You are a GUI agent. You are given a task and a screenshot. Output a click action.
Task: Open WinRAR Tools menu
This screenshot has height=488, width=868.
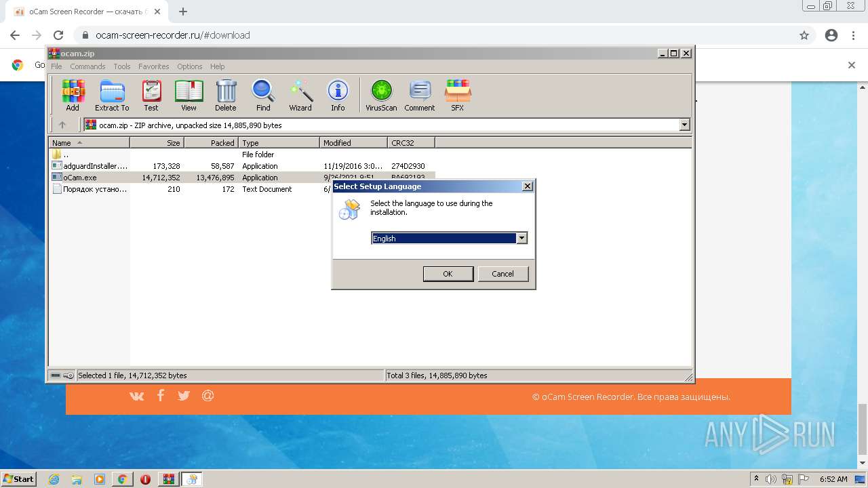tap(122, 66)
